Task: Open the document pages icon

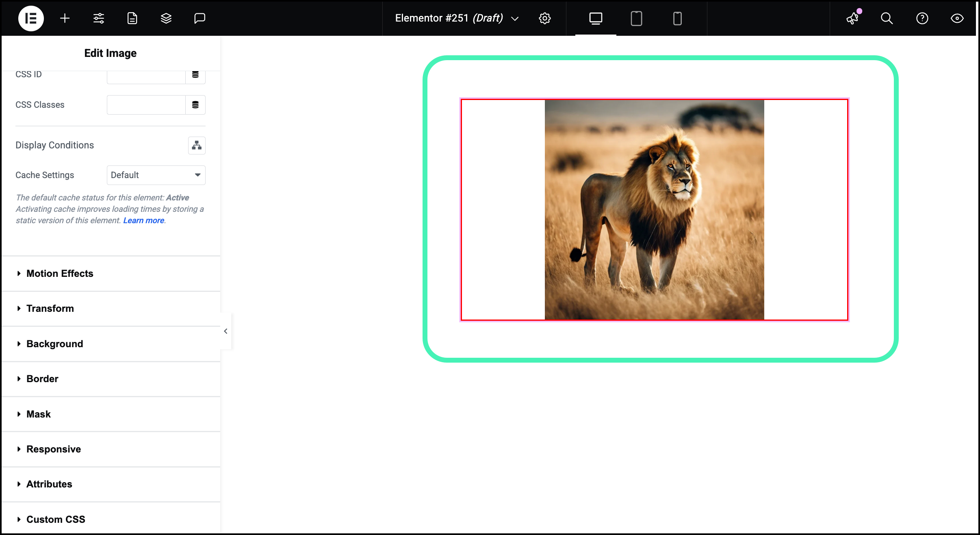Action: point(132,18)
